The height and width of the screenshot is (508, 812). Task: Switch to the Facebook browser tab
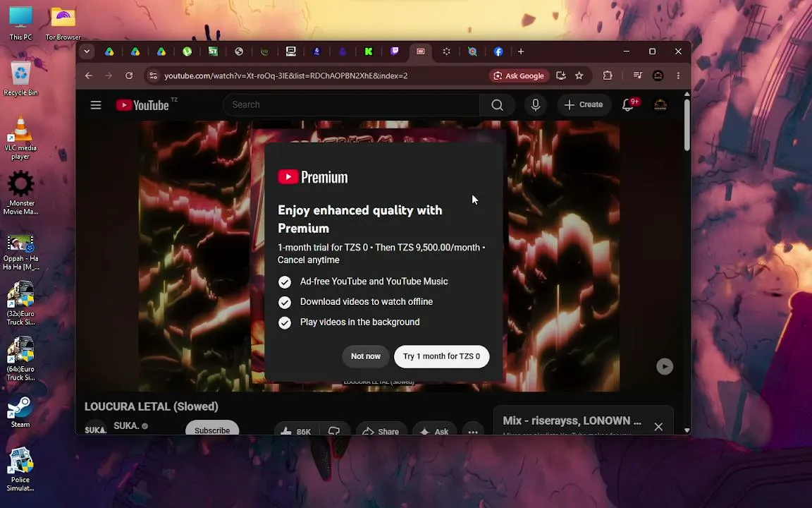(x=498, y=52)
